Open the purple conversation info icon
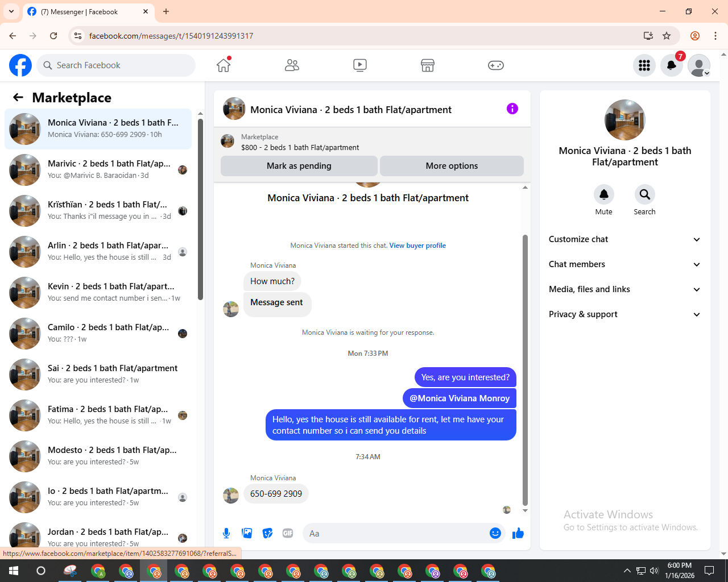The height and width of the screenshot is (582, 728). (512, 109)
